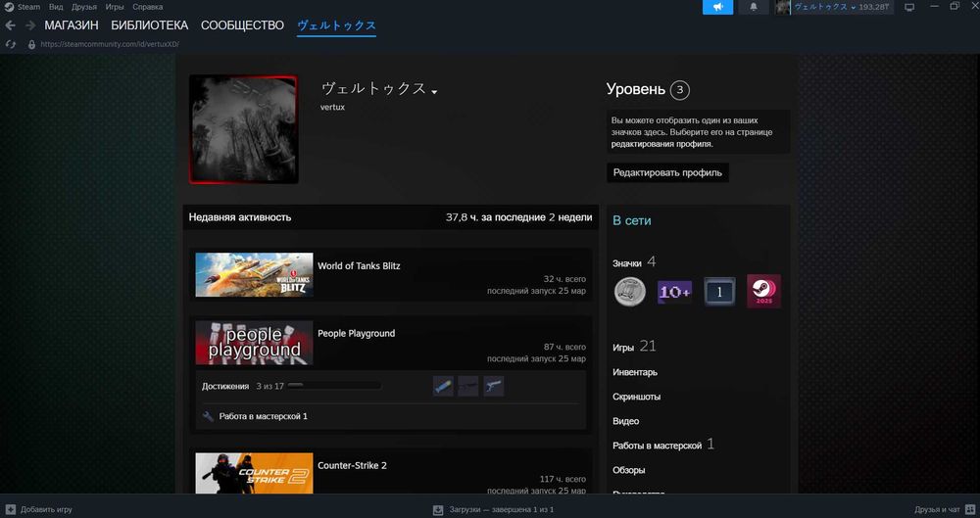980x518 pixels.
Task: Open the Инвентарь link
Action: click(635, 372)
